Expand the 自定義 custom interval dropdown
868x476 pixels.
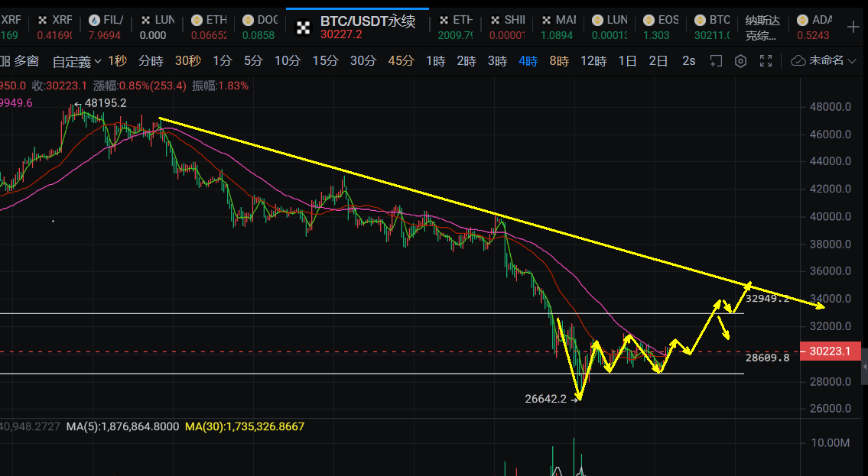coord(77,61)
